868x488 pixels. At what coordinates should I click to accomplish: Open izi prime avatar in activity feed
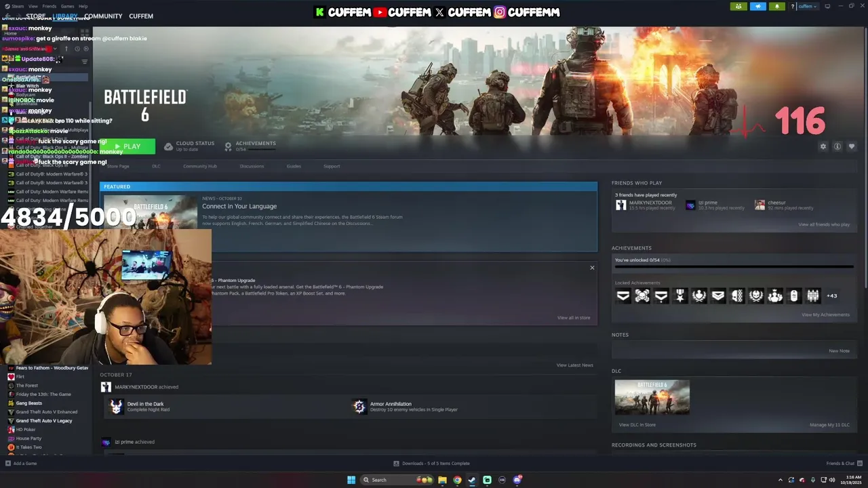click(106, 442)
